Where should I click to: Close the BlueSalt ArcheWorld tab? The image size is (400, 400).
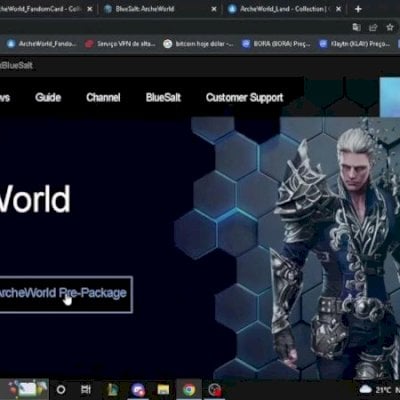[214, 9]
